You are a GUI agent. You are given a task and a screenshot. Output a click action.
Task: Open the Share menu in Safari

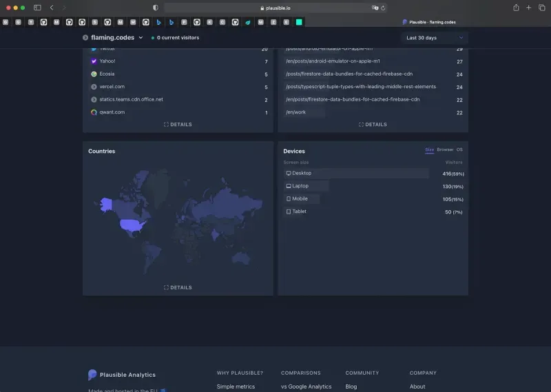point(516,8)
